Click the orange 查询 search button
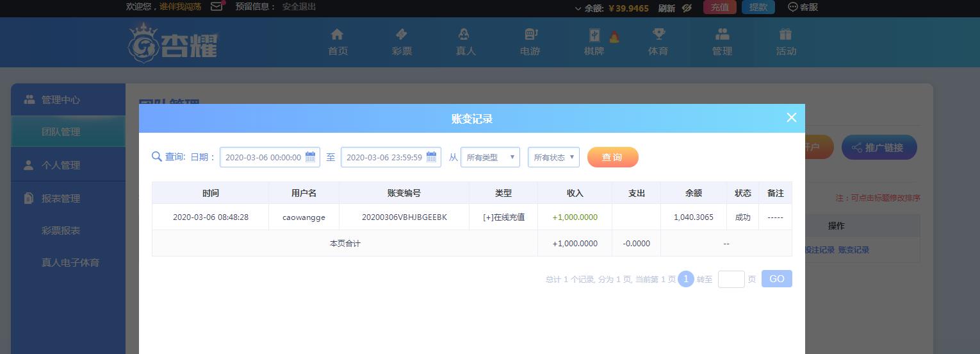Image resolution: width=980 pixels, height=354 pixels. (612, 157)
